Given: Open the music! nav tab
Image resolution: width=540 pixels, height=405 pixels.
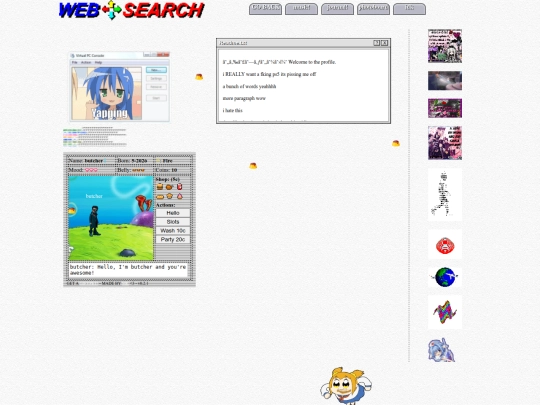Looking at the screenshot, I should pos(301,9).
